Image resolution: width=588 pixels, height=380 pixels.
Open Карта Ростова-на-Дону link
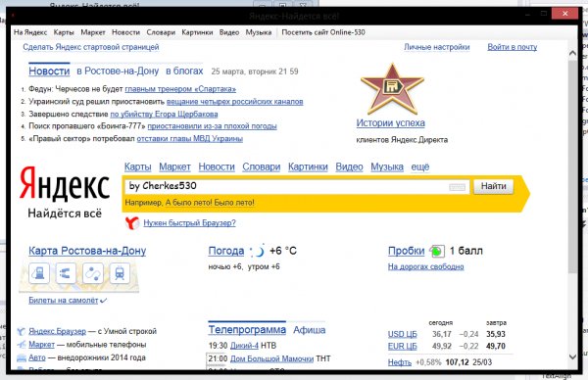click(87, 251)
